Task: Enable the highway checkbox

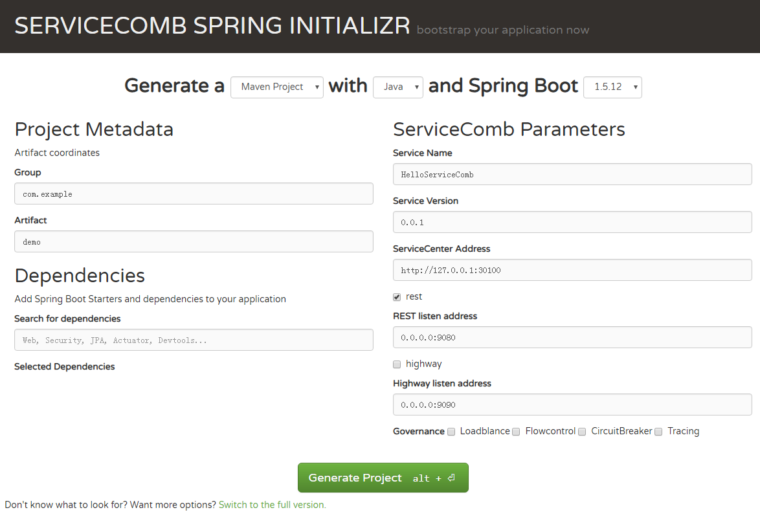Action: tap(397, 364)
